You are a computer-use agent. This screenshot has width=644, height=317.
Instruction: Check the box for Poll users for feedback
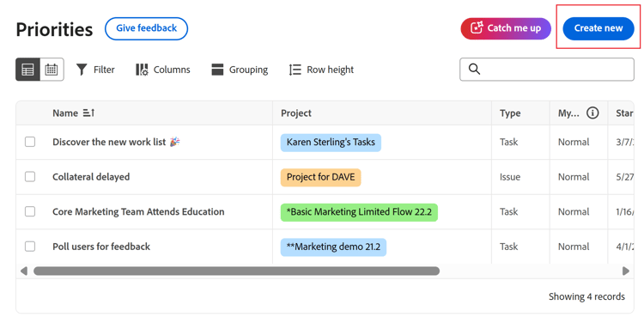30,247
